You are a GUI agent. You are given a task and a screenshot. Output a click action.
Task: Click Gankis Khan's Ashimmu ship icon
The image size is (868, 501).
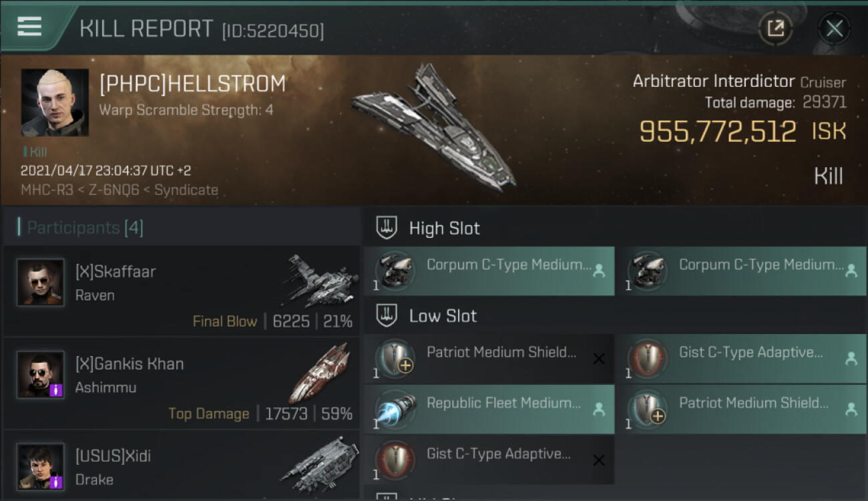[x=322, y=371]
